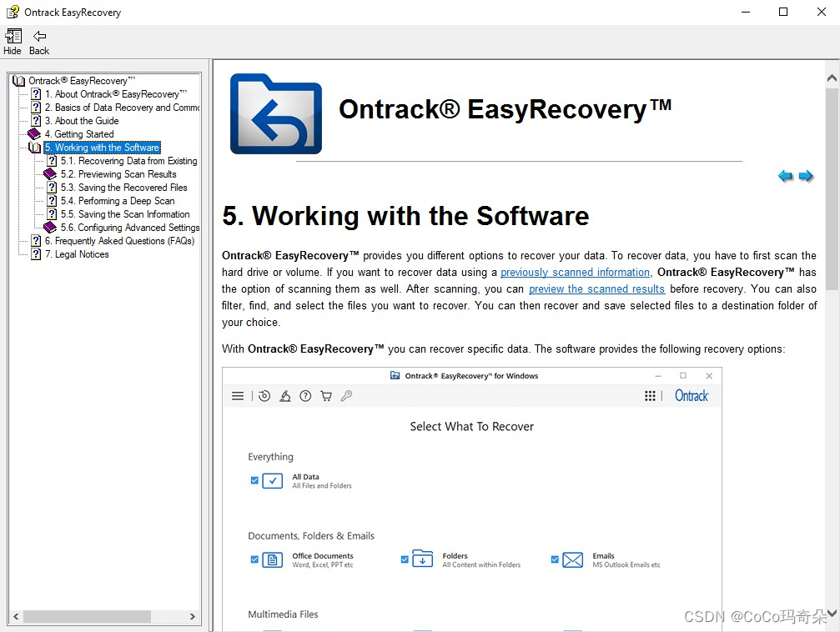Open 5.1. Recovering Data from Existing
This screenshot has width=840, height=632.
(x=128, y=161)
